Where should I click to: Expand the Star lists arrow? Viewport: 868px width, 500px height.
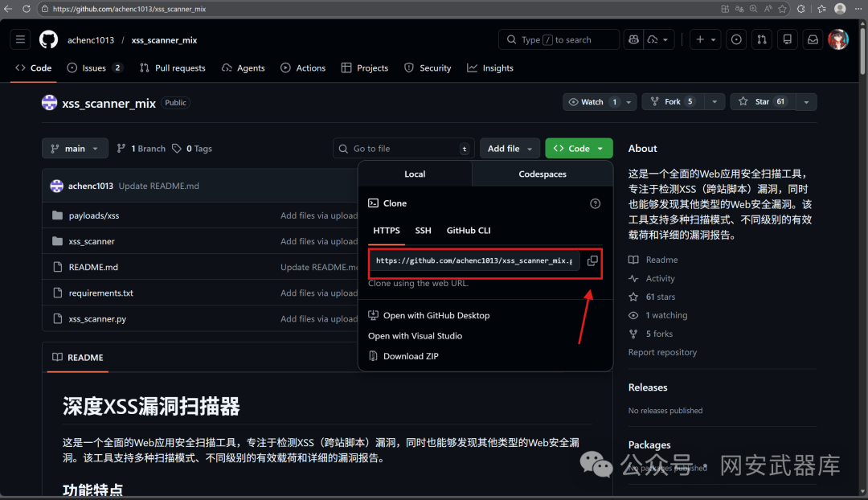(807, 102)
